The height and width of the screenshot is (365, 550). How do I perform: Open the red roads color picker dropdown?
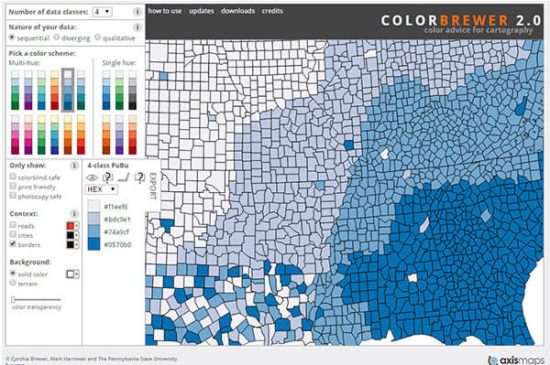72,225
